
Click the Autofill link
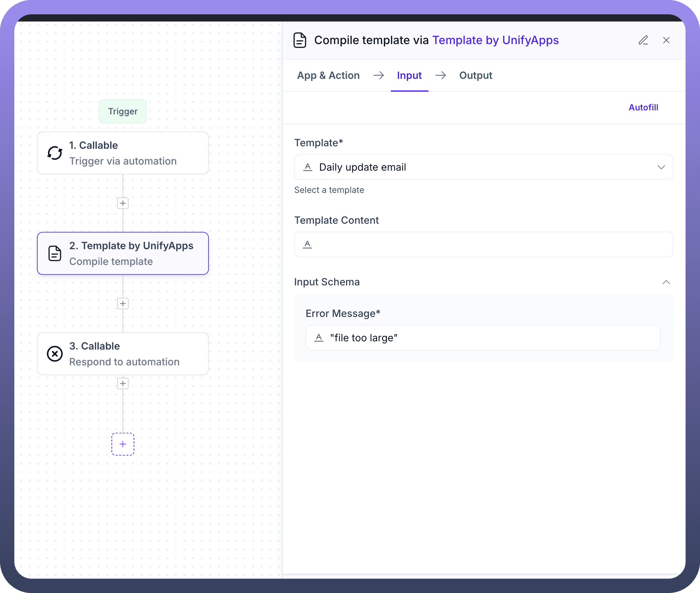[643, 107]
